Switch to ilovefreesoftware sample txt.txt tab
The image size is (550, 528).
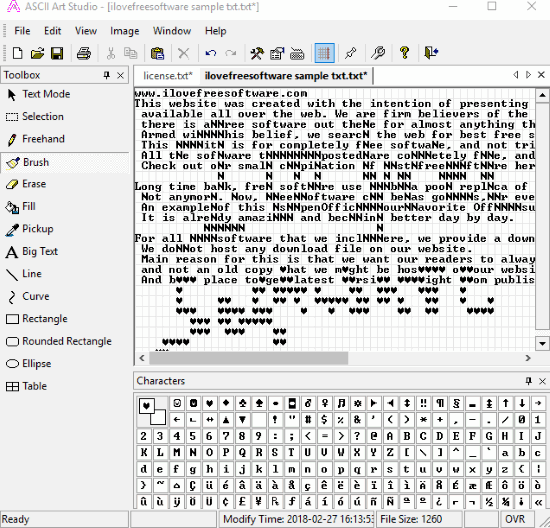(x=286, y=76)
